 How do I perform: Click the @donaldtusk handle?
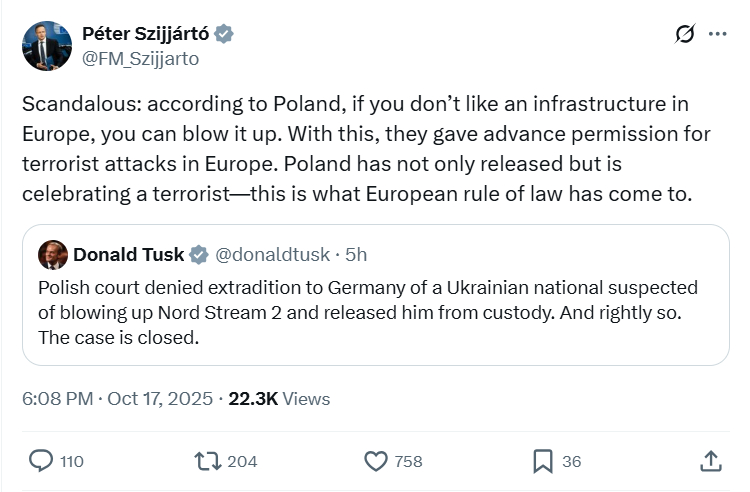tap(272, 255)
